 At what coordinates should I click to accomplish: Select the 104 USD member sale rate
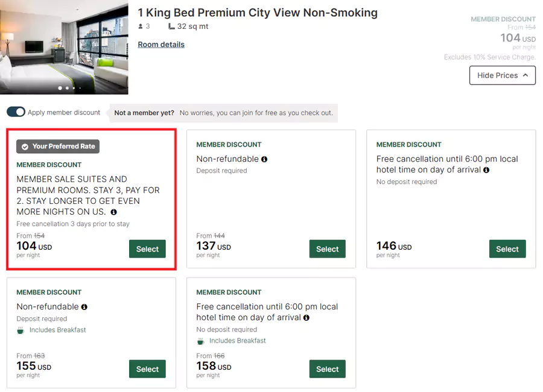coord(147,249)
